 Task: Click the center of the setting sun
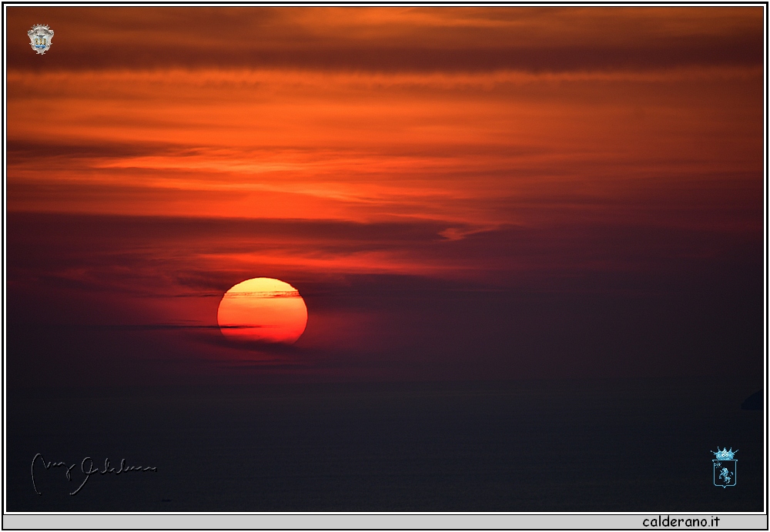pyautogui.click(x=263, y=311)
